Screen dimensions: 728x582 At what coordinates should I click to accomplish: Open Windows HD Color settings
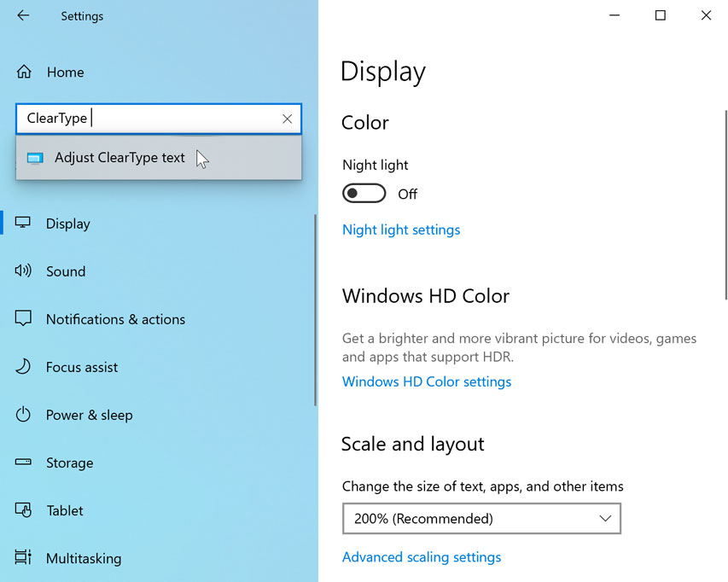[x=427, y=381]
